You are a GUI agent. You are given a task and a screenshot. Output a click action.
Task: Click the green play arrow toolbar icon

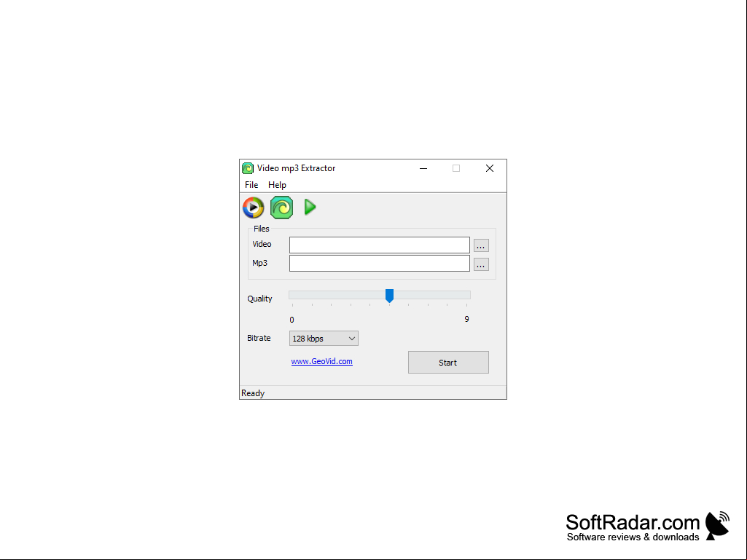(310, 207)
